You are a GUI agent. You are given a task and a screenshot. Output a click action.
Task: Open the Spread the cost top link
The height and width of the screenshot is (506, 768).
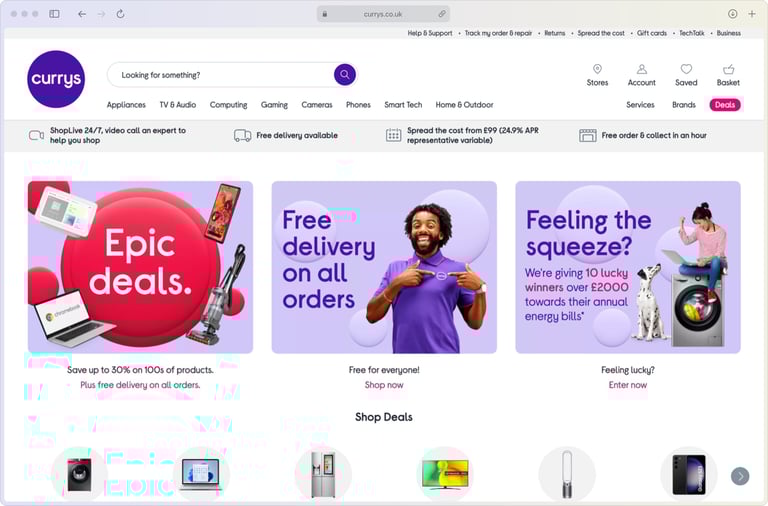click(x=601, y=33)
